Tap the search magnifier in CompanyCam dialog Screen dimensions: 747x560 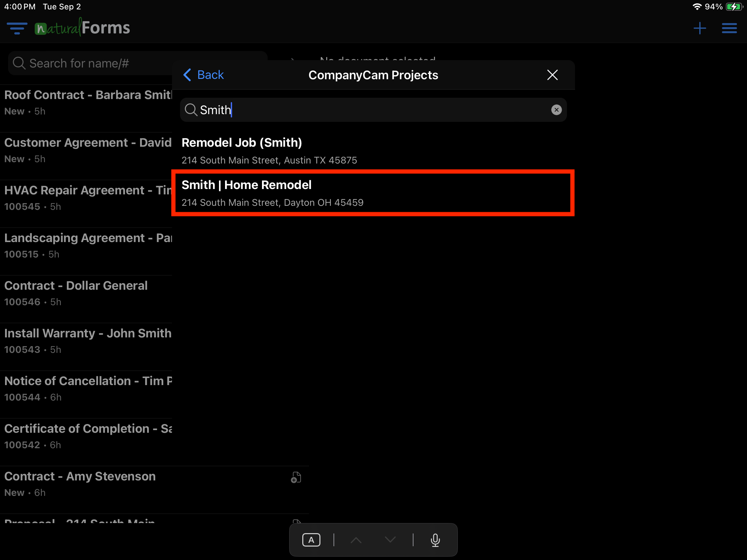click(191, 110)
